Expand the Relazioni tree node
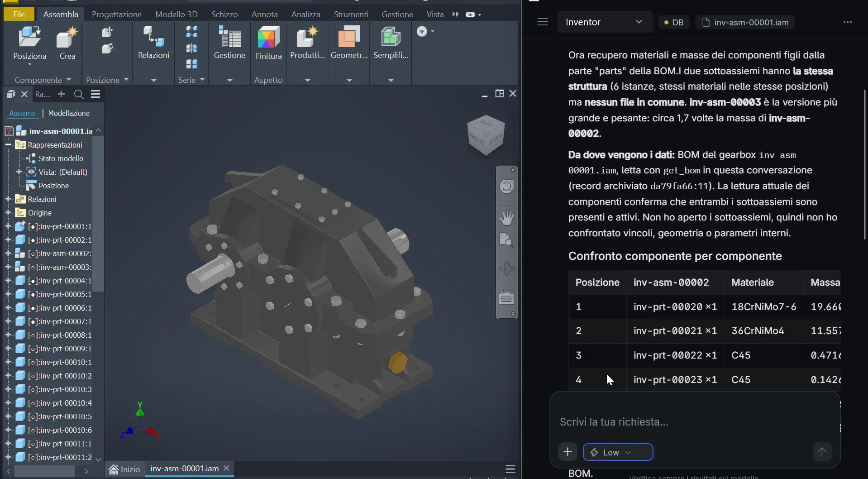 [8, 199]
